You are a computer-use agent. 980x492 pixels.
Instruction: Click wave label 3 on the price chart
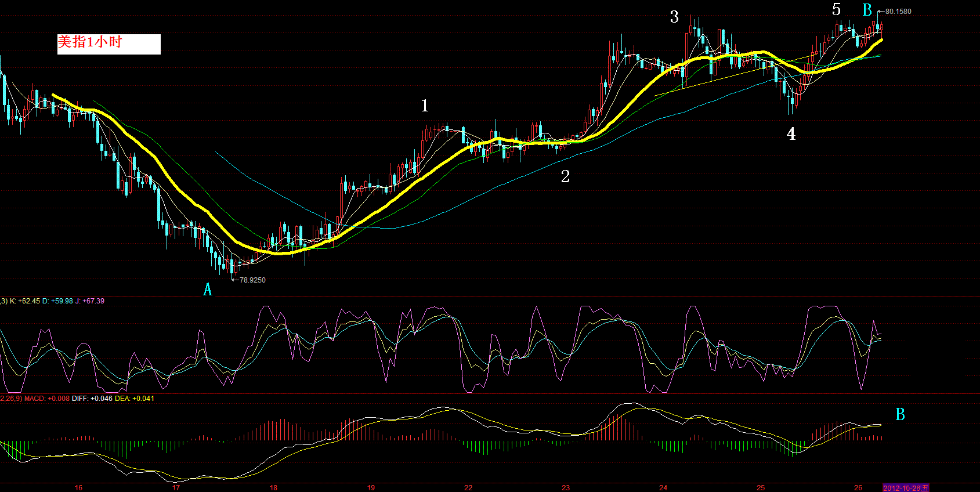click(674, 17)
